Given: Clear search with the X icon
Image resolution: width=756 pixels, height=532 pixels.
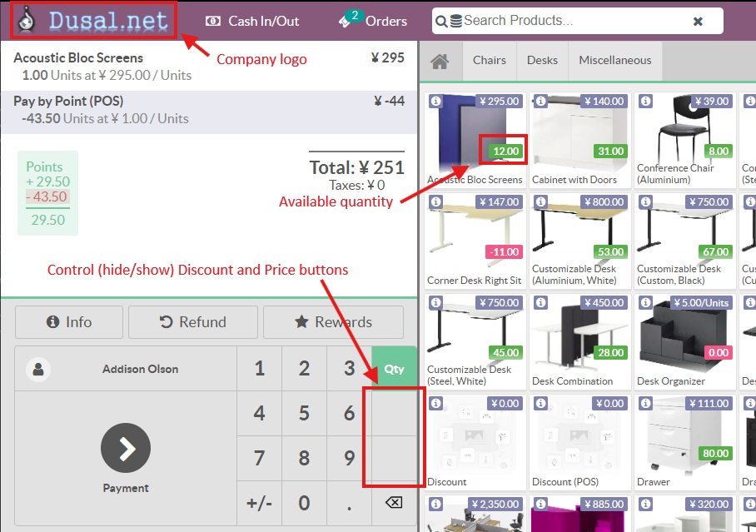Looking at the screenshot, I should click(698, 21).
